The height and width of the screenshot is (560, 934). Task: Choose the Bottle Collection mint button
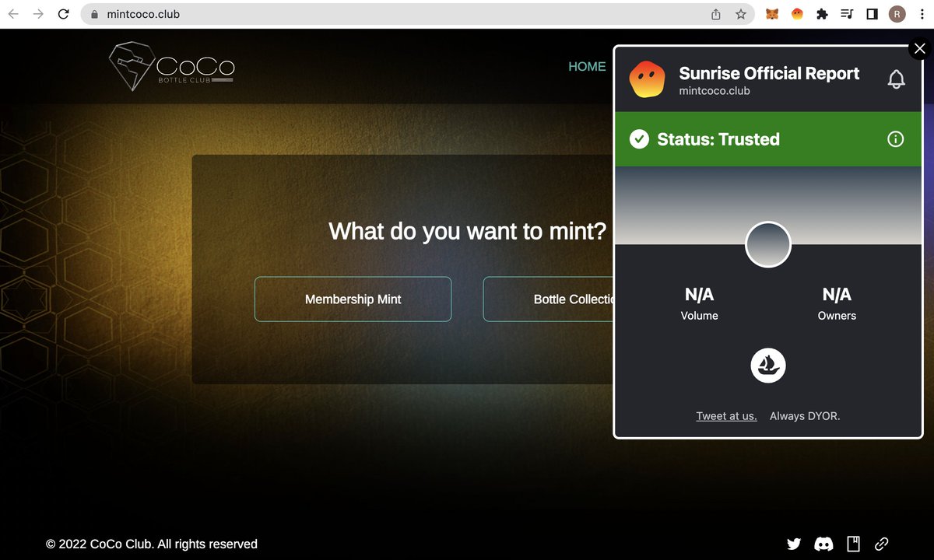549,299
